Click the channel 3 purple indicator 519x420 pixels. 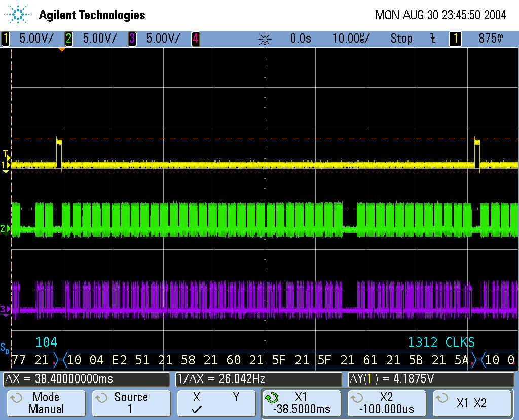tap(132, 39)
